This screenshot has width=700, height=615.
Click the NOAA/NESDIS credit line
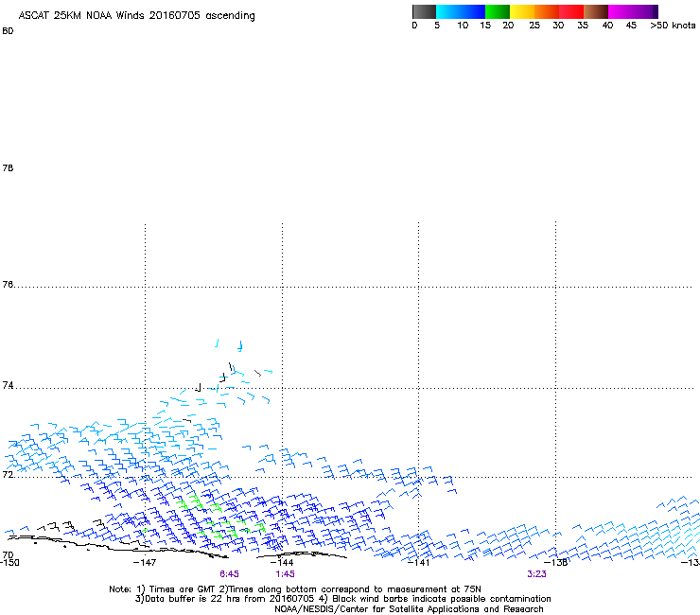409,609
